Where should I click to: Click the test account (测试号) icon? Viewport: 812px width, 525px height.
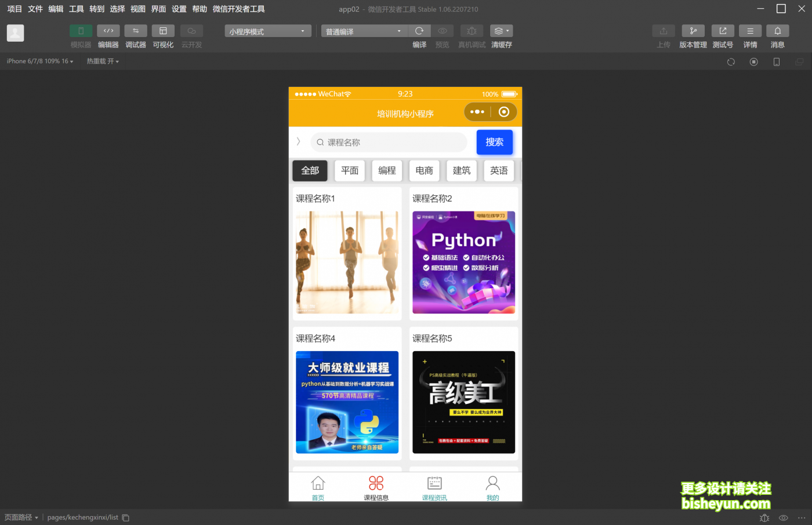click(x=723, y=31)
